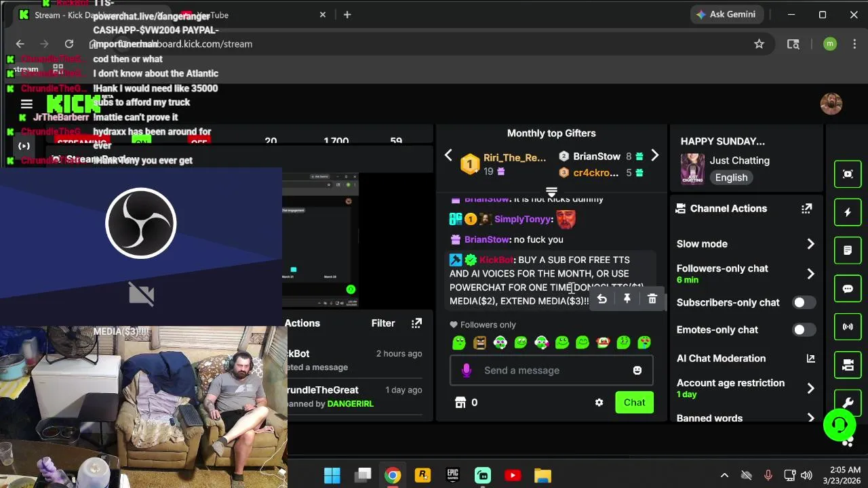This screenshot has width=868, height=488.
Task: Expand Account age restriction settings
Action: 810,388
